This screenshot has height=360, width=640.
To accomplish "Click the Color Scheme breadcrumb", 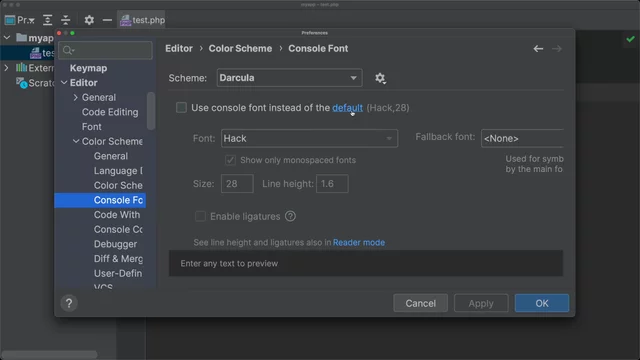I will pyautogui.click(x=240, y=49).
